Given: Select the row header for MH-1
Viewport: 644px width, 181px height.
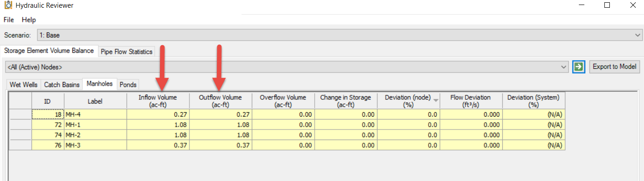Looking at the screenshot, I should [20, 124].
